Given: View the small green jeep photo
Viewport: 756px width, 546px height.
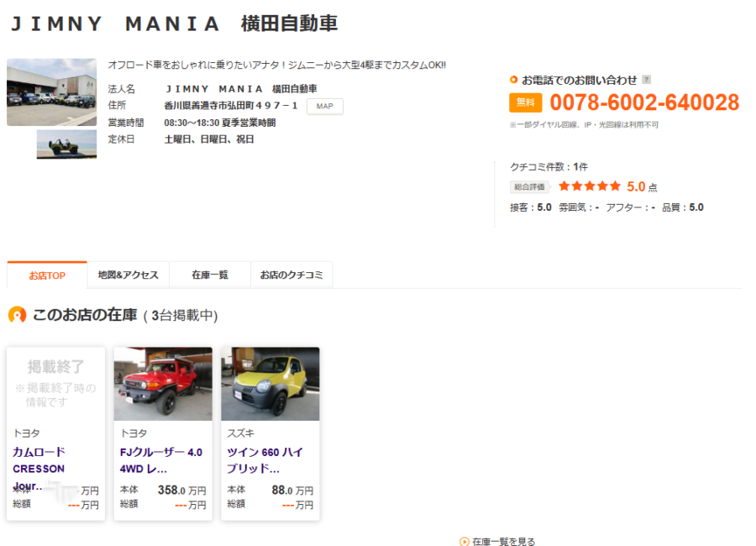Looking at the screenshot, I should pyautogui.click(x=66, y=144).
